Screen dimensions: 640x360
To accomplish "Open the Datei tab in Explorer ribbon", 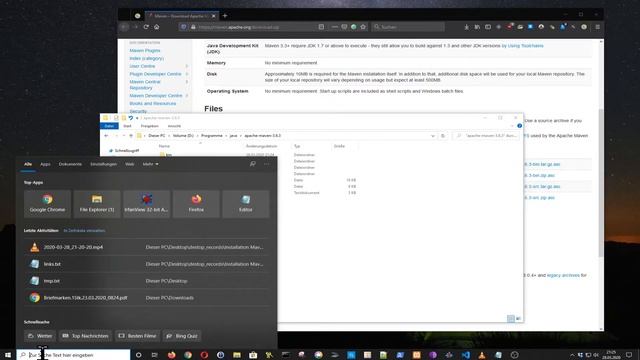I will 109,126.
